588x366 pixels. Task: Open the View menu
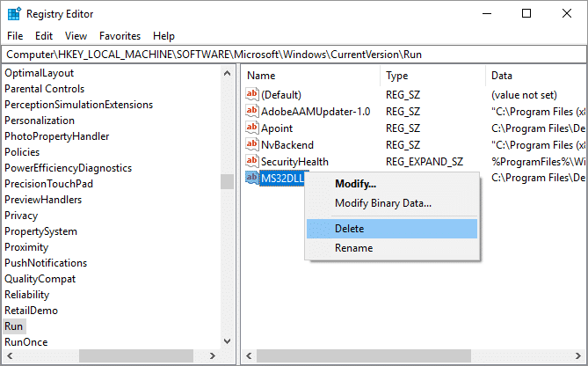(76, 36)
